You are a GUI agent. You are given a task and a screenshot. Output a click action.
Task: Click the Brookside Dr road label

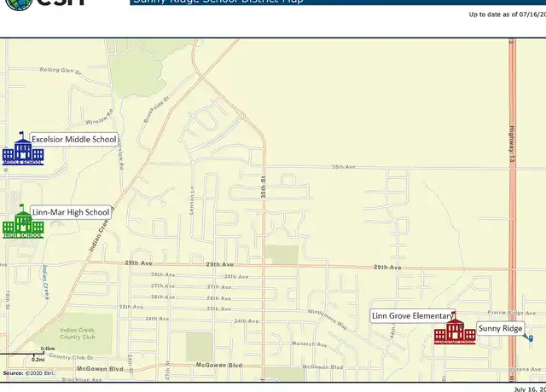pyautogui.click(x=156, y=109)
